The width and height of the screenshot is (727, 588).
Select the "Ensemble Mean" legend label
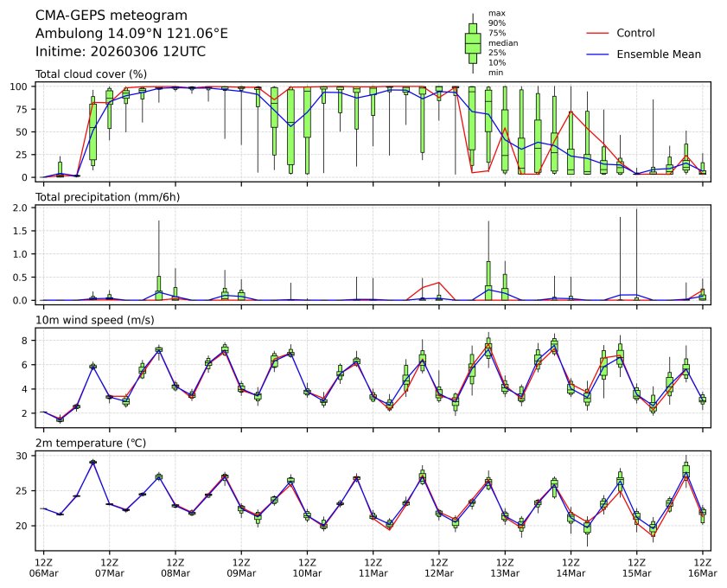(x=658, y=54)
